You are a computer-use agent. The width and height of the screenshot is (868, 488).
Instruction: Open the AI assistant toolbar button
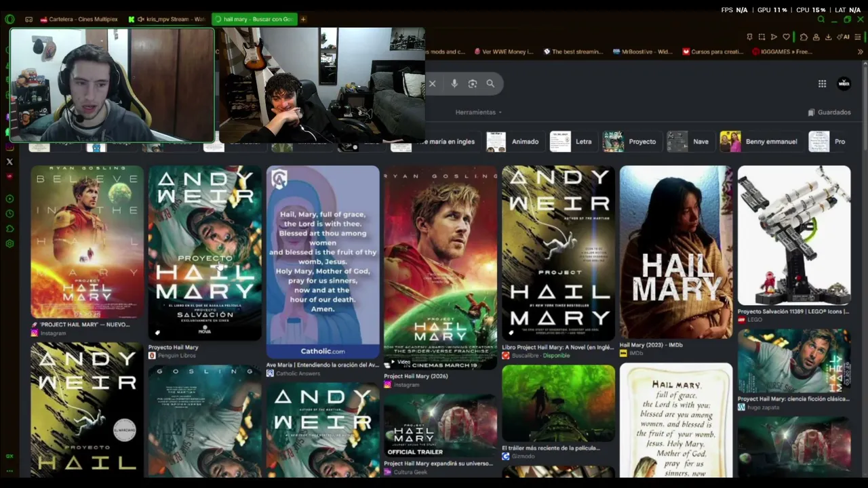pyautogui.click(x=844, y=37)
